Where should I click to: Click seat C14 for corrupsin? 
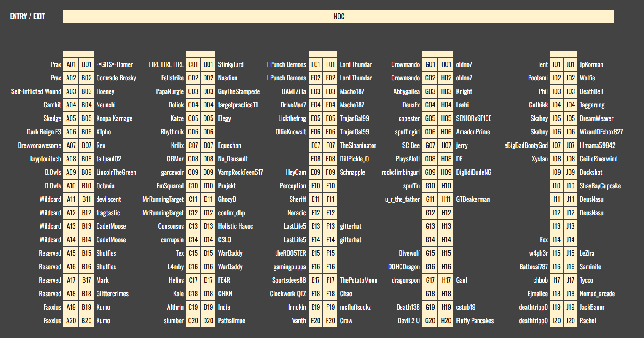pos(193,240)
